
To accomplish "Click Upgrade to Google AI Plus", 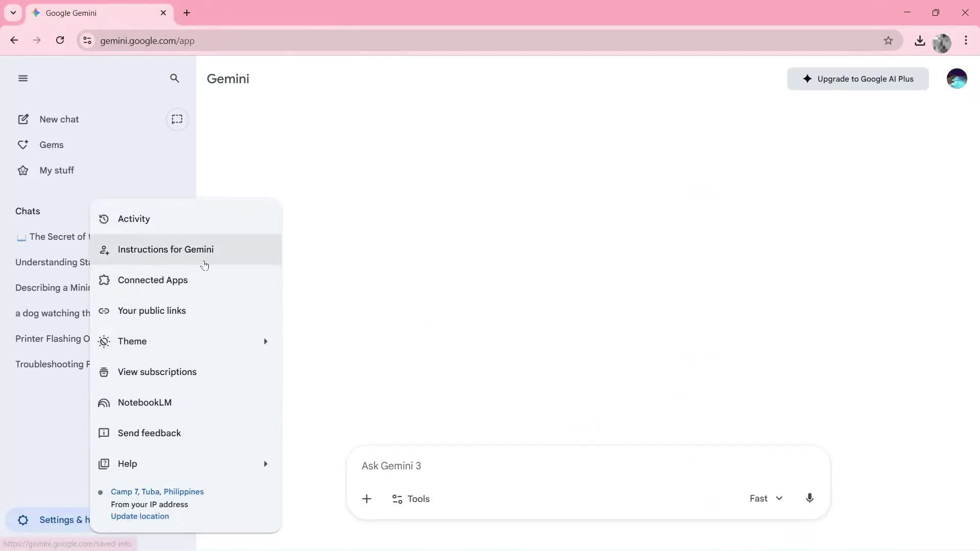I will (x=857, y=79).
